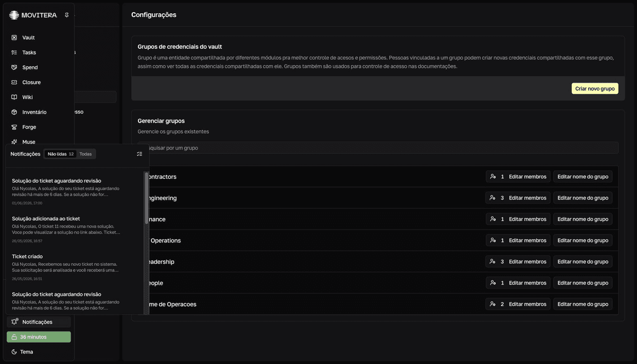Click the lock icon on 36 minutos

[14, 337]
